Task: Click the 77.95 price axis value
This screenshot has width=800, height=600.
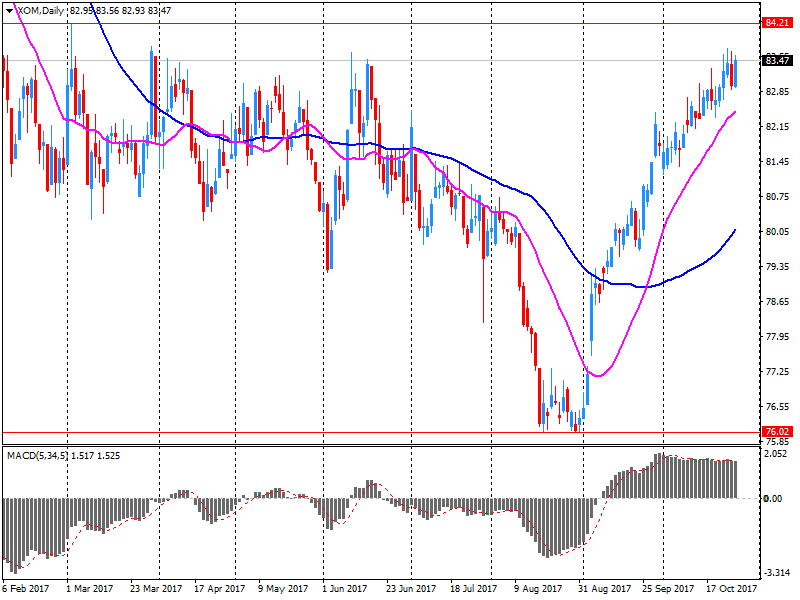Action: (778, 337)
